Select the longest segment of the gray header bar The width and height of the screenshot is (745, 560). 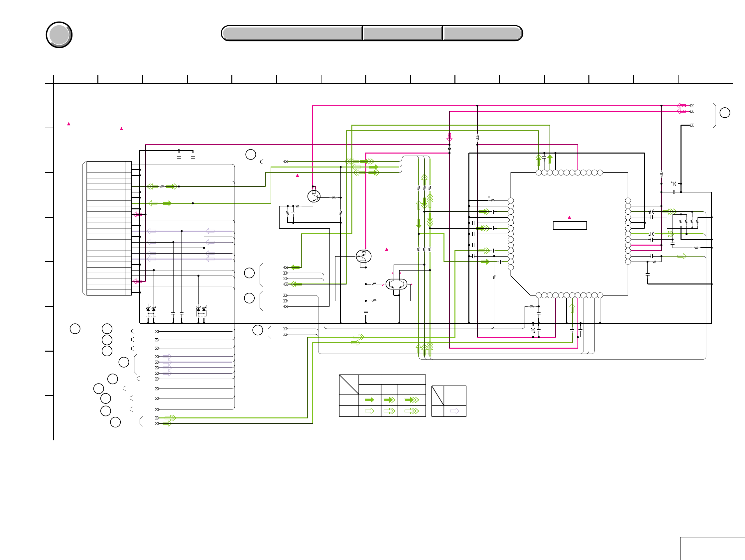coord(292,33)
